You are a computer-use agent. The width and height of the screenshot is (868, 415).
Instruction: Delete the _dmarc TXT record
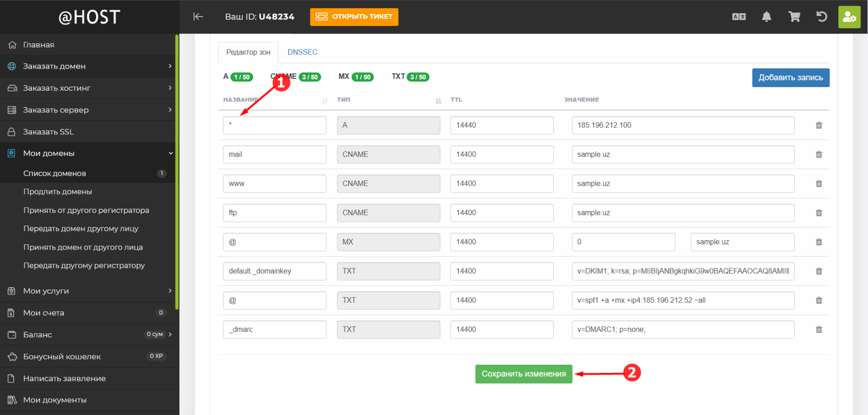[819, 329]
